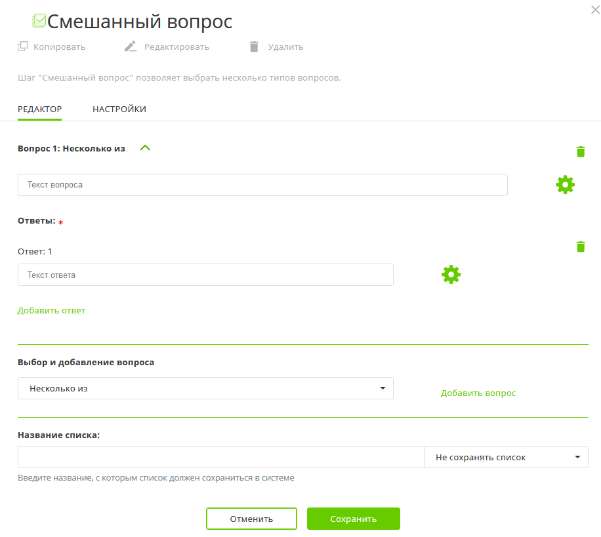
Task: Switch to the Настройки tab
Action: coord(119,109)
